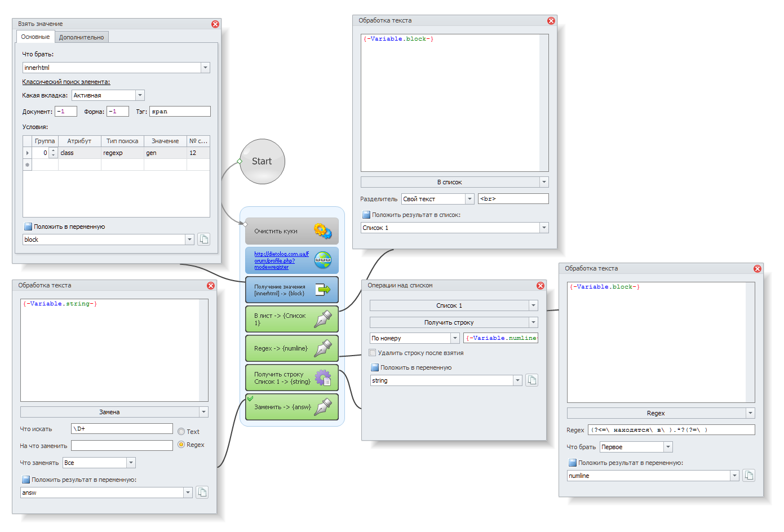Select the Regex radio button

pos(181,445)
